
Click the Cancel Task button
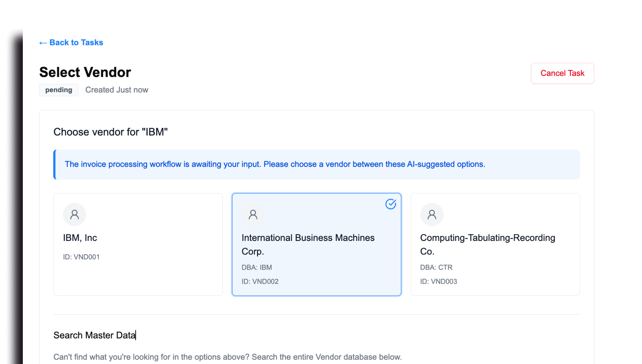[x=562, y=73]
